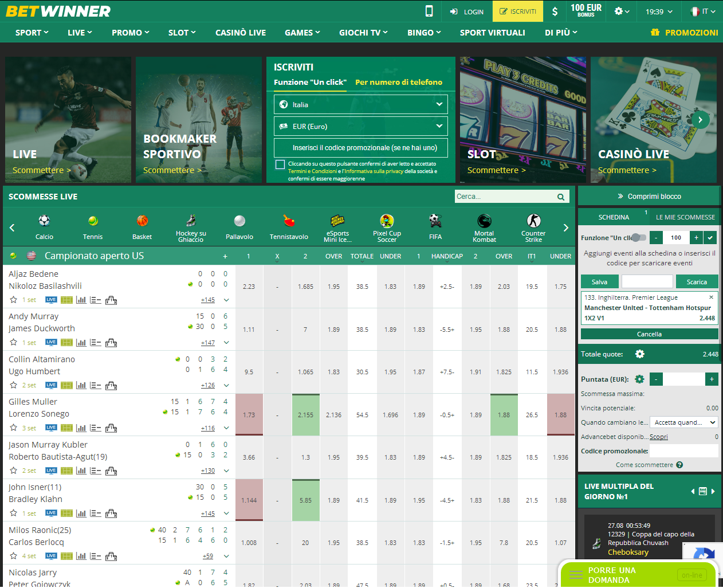Select the Counter Strike icon
Screen dimensions: 723x588
(x=533, y=221)
